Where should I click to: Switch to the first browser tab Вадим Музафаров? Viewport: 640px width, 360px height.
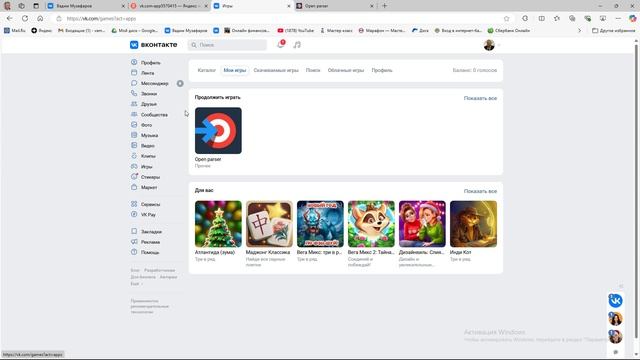tap(86, 6)
